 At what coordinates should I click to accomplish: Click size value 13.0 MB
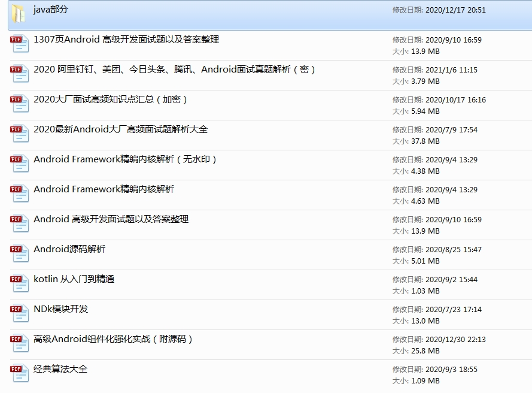[425, 321]
